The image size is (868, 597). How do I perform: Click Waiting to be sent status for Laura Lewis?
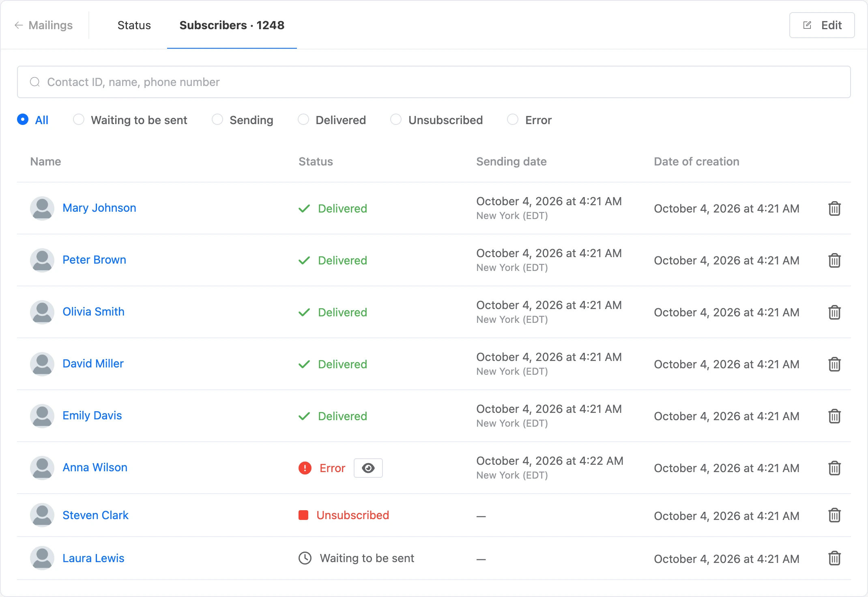[x=367, y=558]
